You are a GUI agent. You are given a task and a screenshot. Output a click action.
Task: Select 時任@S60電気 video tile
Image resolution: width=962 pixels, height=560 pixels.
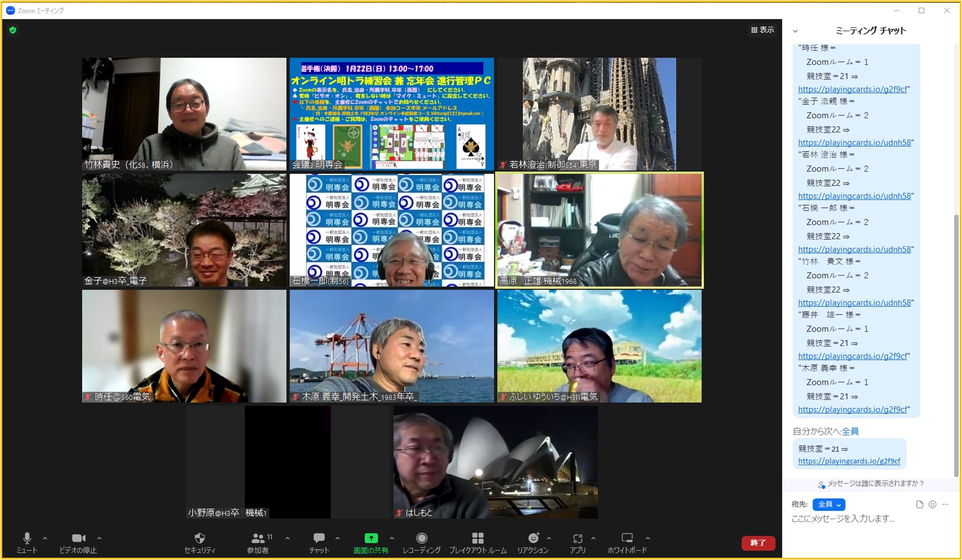(x=184, y=346)
